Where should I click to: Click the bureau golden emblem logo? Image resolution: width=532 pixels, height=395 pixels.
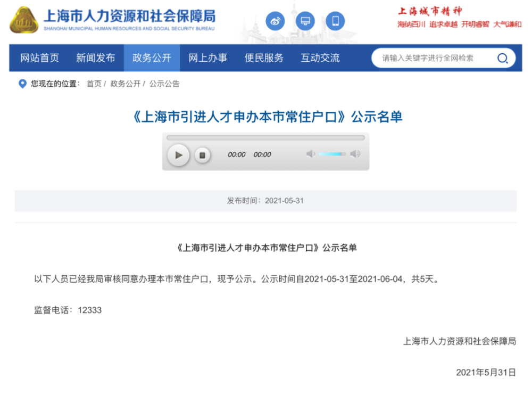(24, 20)
